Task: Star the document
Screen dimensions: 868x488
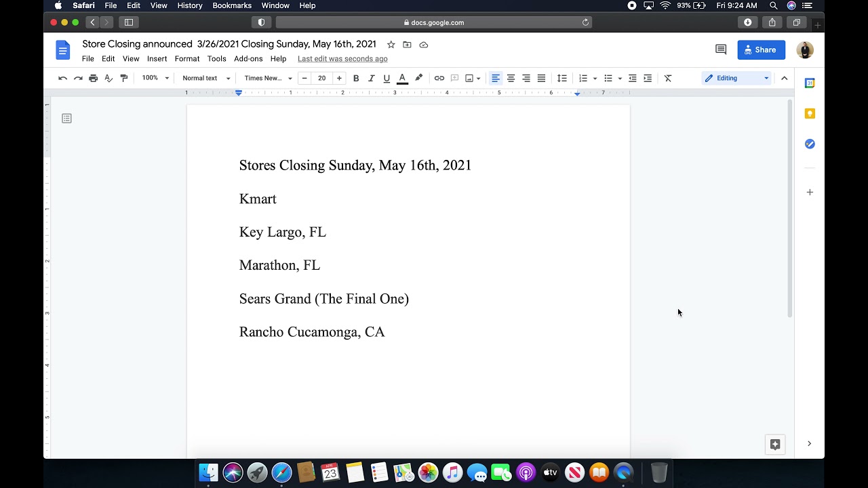Action: point(391,45)
